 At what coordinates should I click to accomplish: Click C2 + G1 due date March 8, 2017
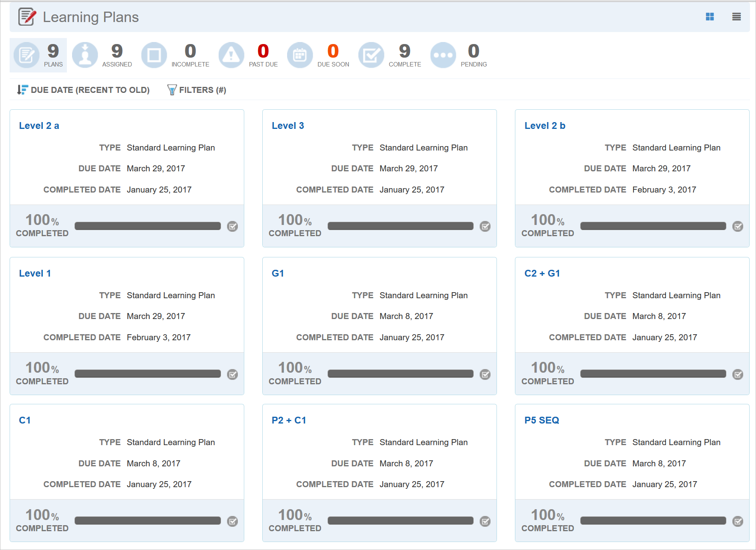[659, 316]
